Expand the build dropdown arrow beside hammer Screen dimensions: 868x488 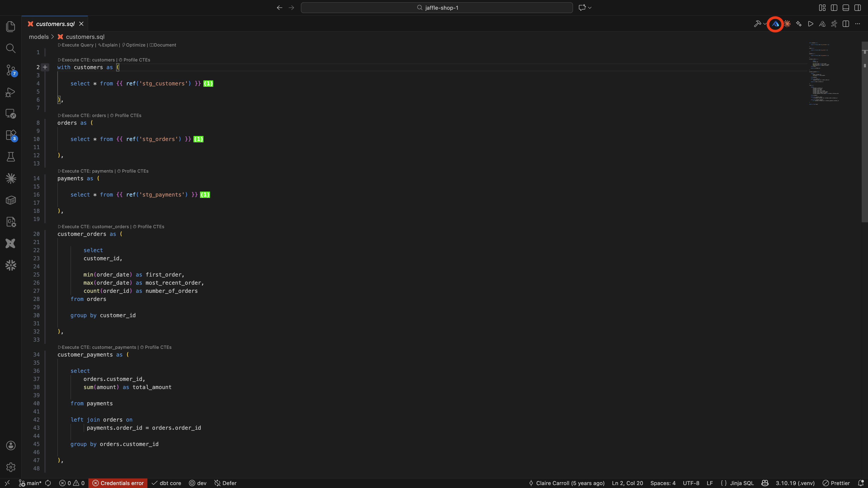point(765,24)
